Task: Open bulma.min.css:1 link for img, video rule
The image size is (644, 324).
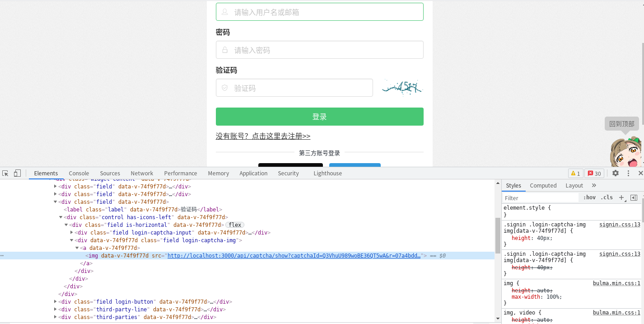Action: pyautogui.click(x=616, y=313)
